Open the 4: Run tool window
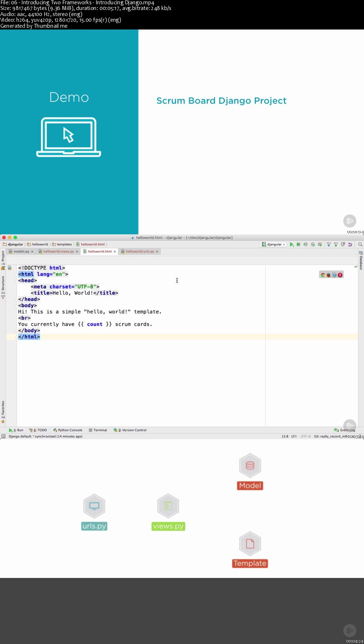The image size is (364, 644). (16, 430)
